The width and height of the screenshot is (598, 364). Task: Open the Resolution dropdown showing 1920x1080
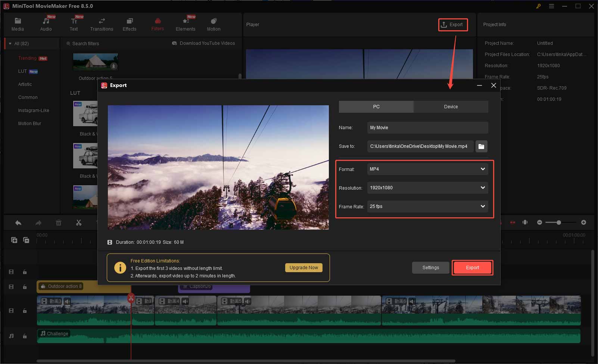[427, 188]
